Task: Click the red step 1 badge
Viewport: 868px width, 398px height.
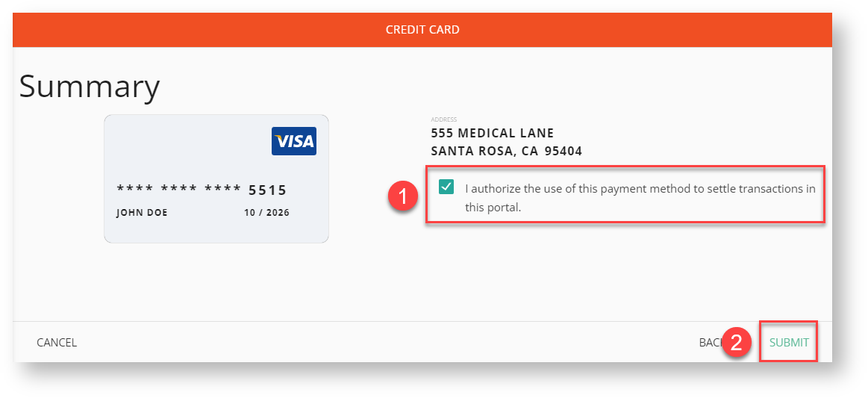Action: tap(403, 197)
